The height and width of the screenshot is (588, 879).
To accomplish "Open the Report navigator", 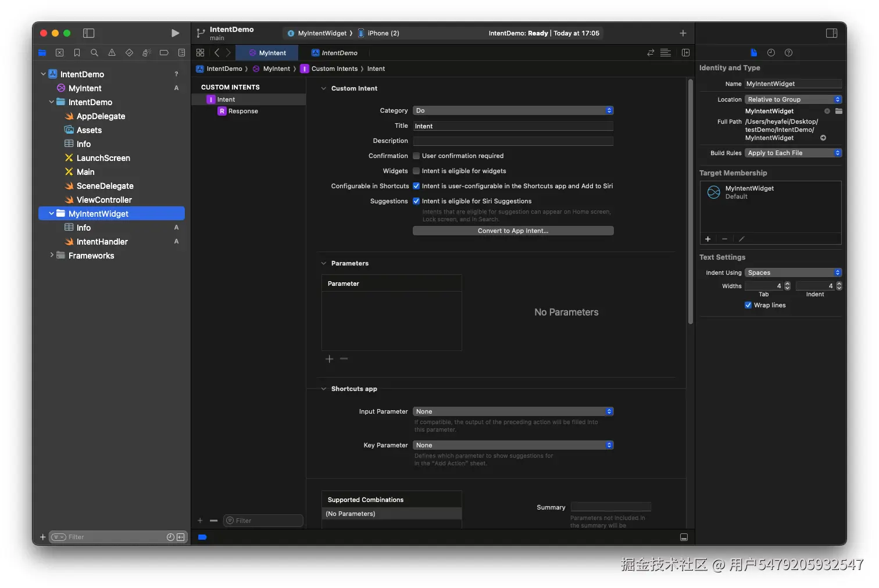I will (x=181, y=53).
